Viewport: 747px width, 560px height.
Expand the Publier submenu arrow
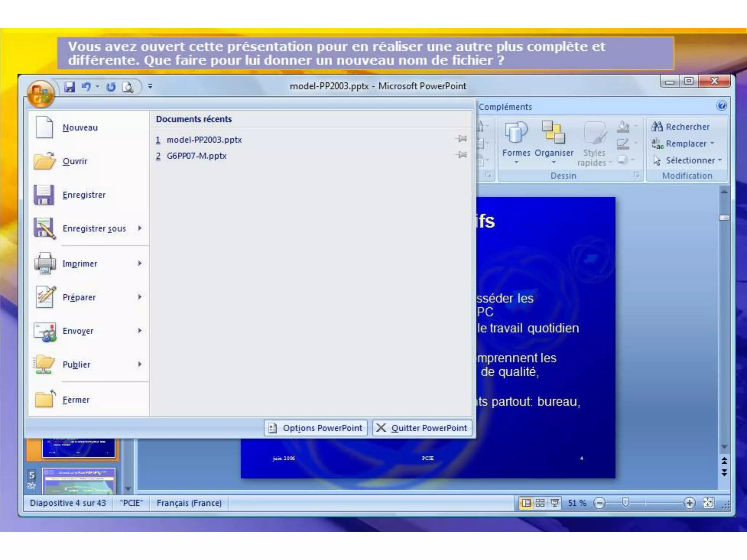(140, 364)
